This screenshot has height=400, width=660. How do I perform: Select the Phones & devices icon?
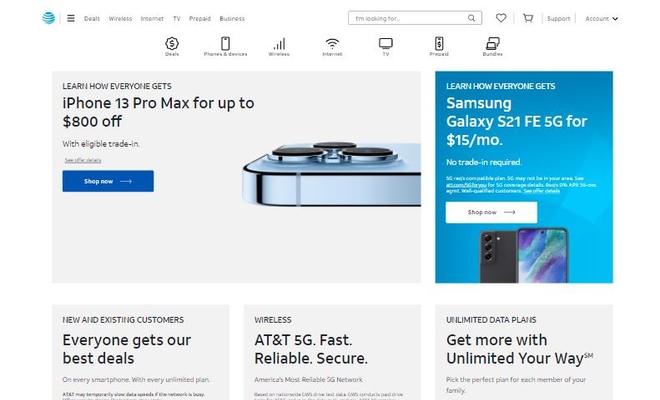tap(225, 45)
